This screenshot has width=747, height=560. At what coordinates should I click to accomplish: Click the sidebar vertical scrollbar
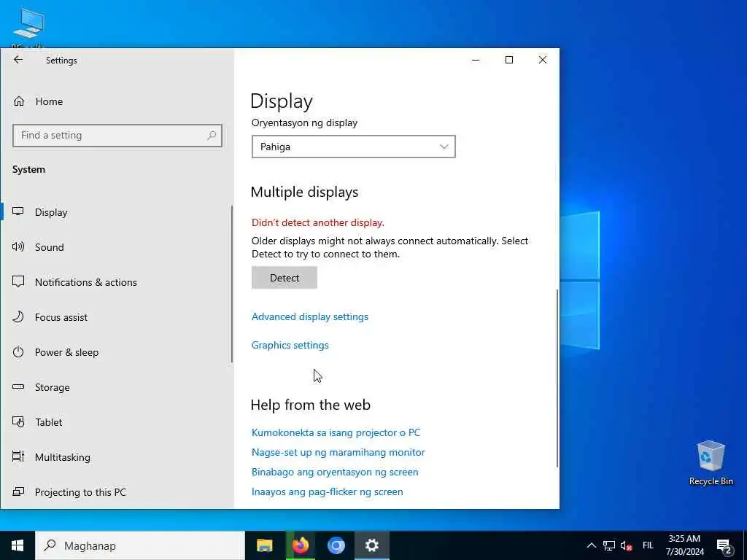coord(232,284)
